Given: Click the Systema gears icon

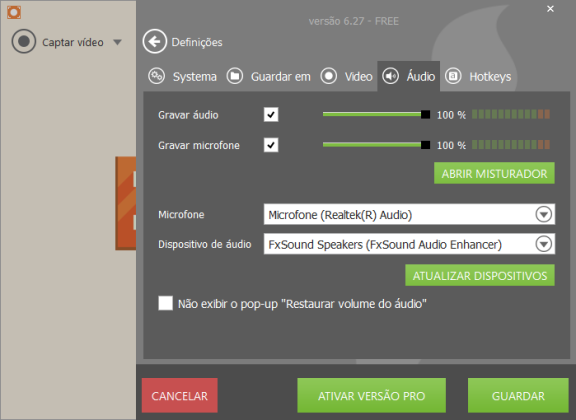Looking at the screenshot, I should [x=156, y=76].
